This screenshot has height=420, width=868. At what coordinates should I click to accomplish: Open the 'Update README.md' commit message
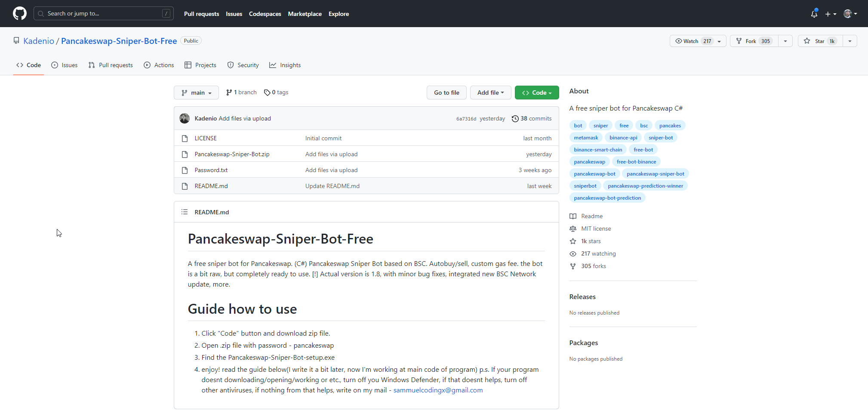click(332, 186)
